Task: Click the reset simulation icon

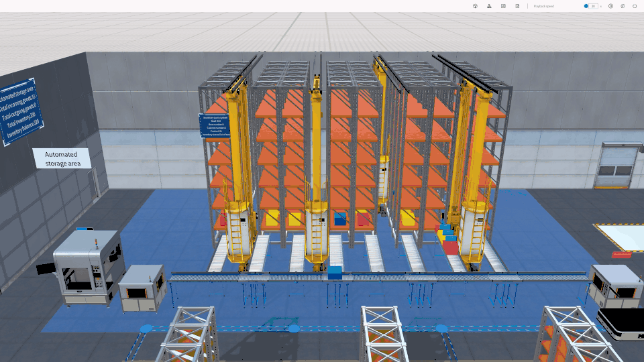Action: point(623,6)
